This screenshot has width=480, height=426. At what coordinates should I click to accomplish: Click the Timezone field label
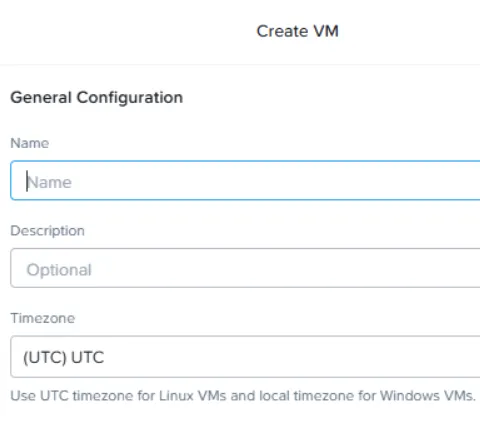point(43,318)
